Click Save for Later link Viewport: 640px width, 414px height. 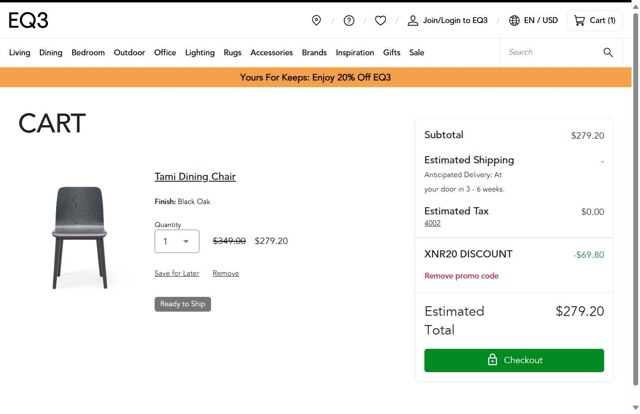pyautogui.click(x=177, y=273)
